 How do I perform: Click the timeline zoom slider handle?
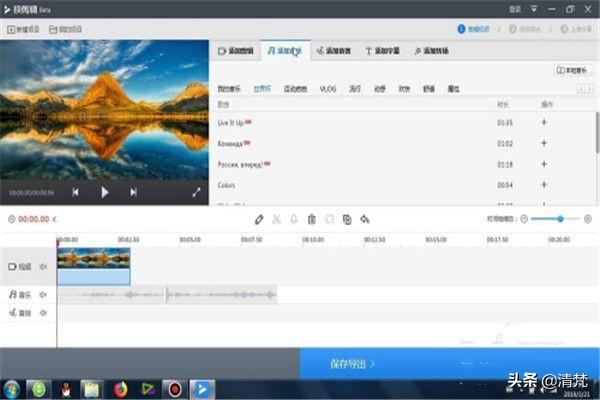click(x=560, y=219)
